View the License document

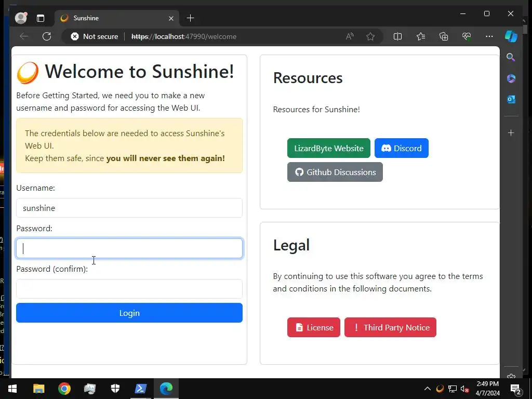313,327
